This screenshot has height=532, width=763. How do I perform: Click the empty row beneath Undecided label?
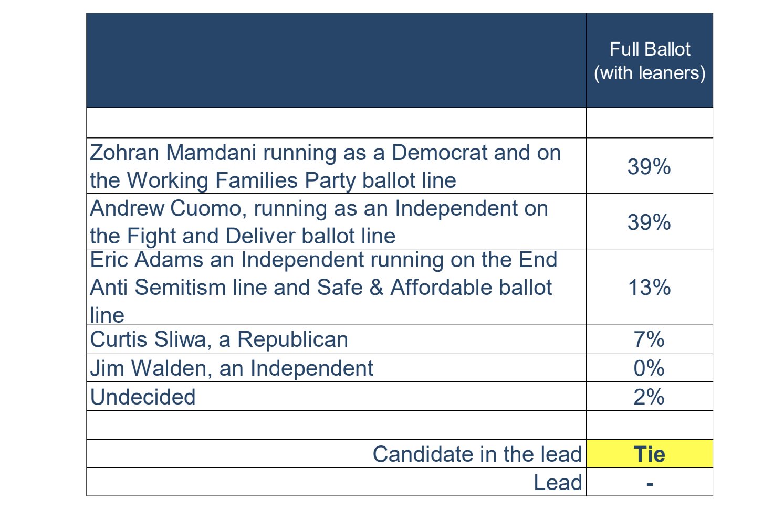(336, 425)
